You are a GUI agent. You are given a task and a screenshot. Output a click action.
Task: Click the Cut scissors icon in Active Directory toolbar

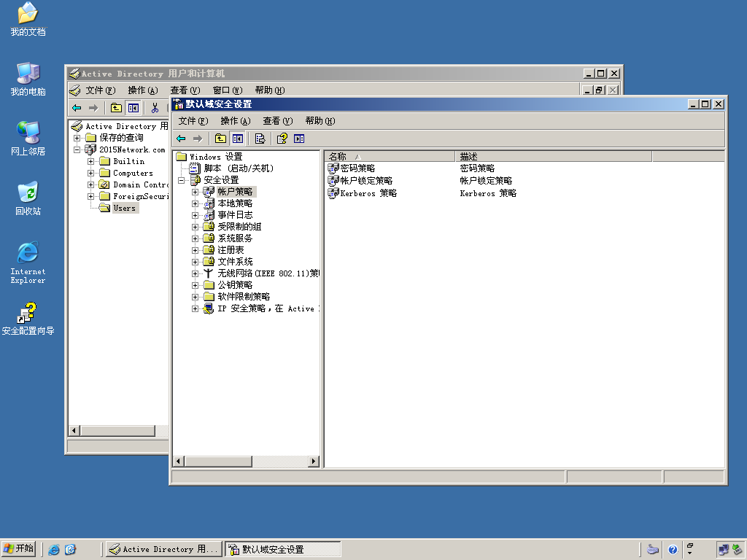pyautogui.click(x=155, y=108)
